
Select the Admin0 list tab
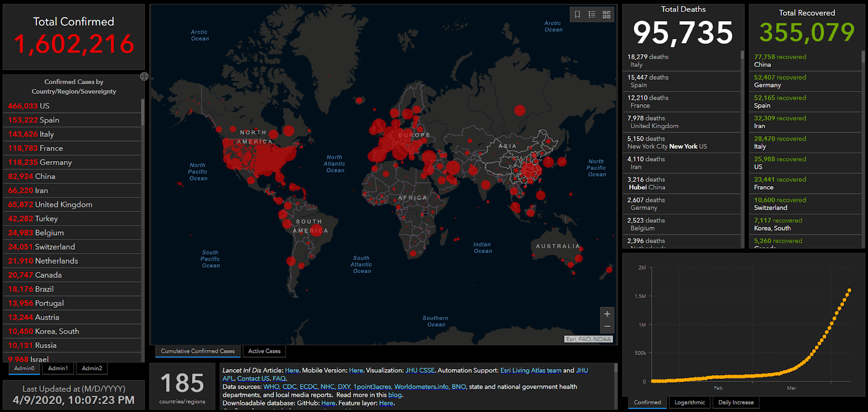(x=24, y=369)
